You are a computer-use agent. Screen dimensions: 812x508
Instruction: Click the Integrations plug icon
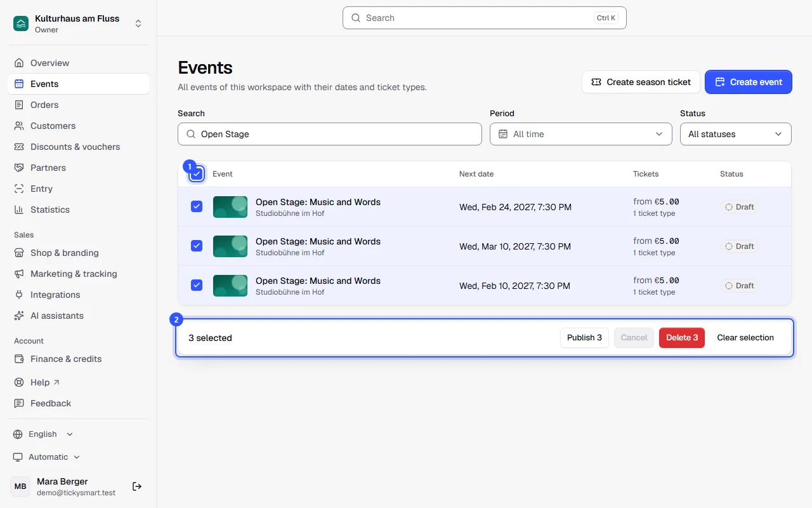click(19, 295)
